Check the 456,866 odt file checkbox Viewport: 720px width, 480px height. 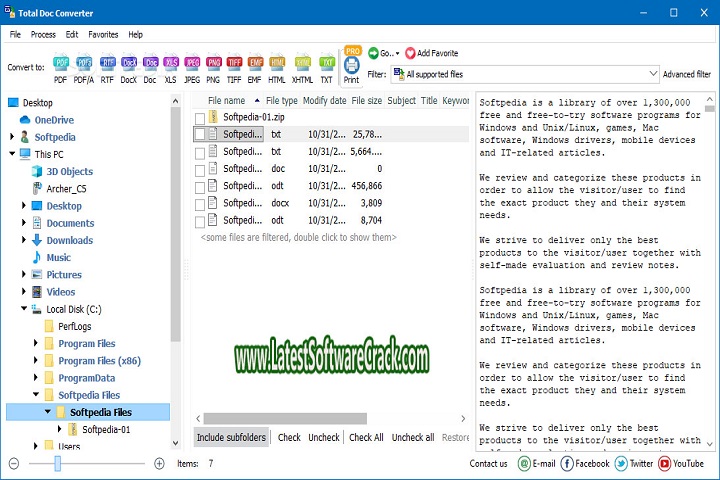200,187
